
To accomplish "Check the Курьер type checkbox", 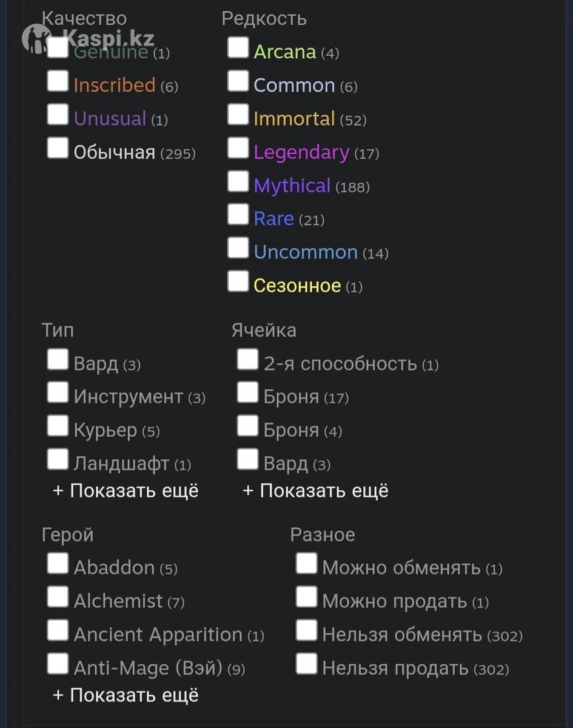I will pos(58,426).
